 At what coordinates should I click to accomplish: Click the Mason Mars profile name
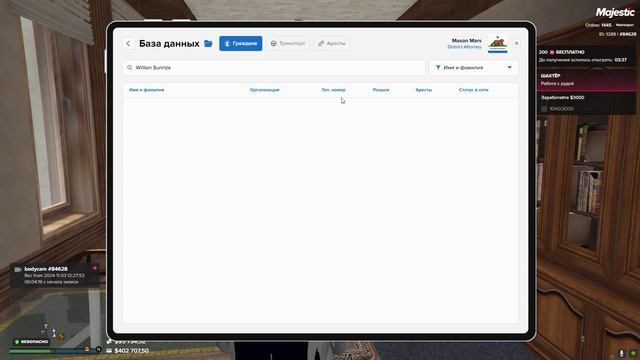coord(467,40)
